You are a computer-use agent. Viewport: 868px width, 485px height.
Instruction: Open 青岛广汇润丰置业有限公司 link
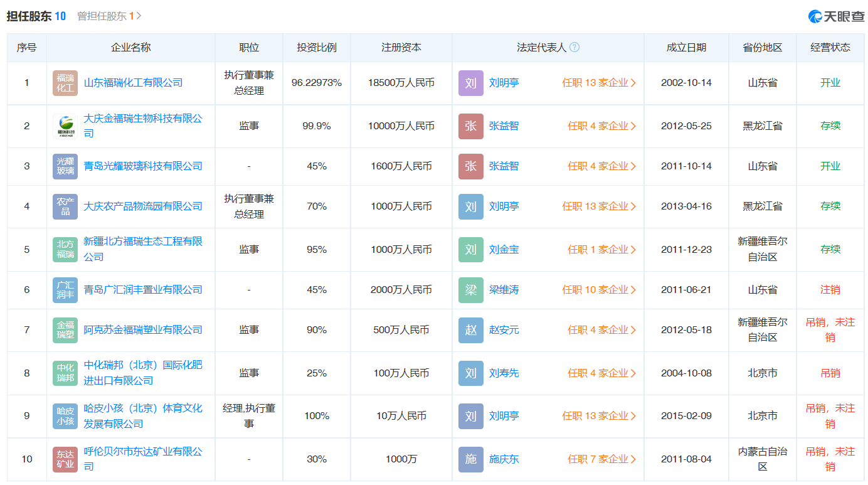tap(143, 290)
